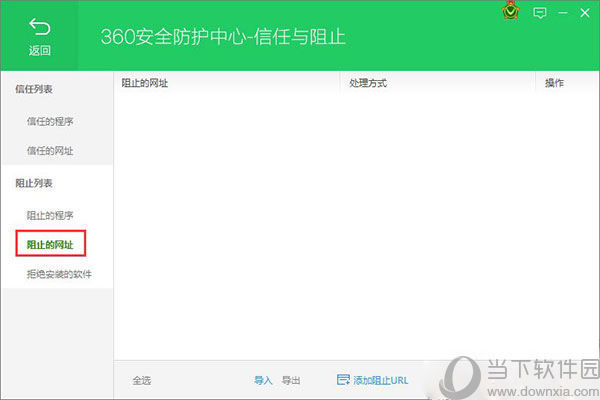The image size is (600, 400).
Task: Click the 导出 export link
Action: pos(291,380)
